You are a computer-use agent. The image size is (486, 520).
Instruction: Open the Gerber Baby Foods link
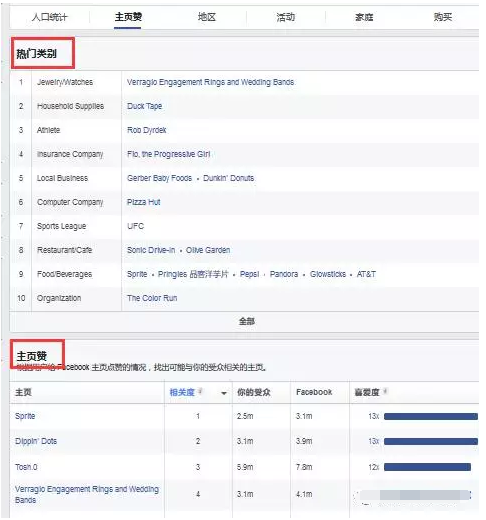[159, 178]
